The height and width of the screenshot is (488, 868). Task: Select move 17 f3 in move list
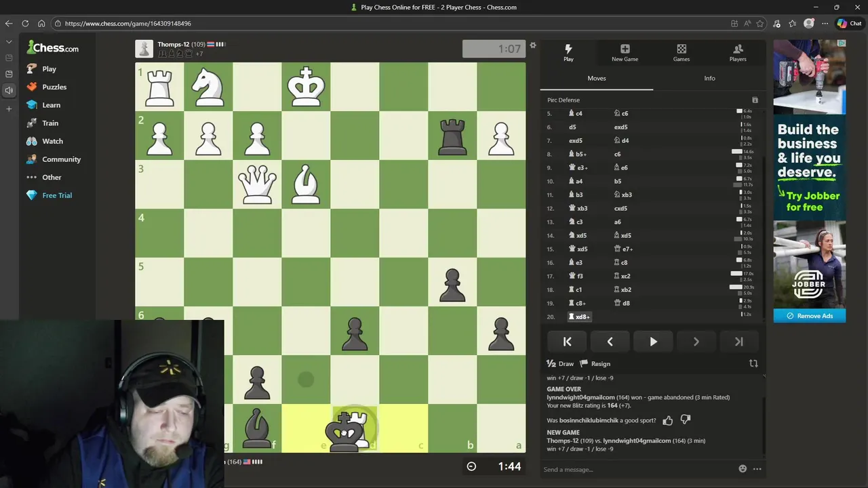coord(576,276)
